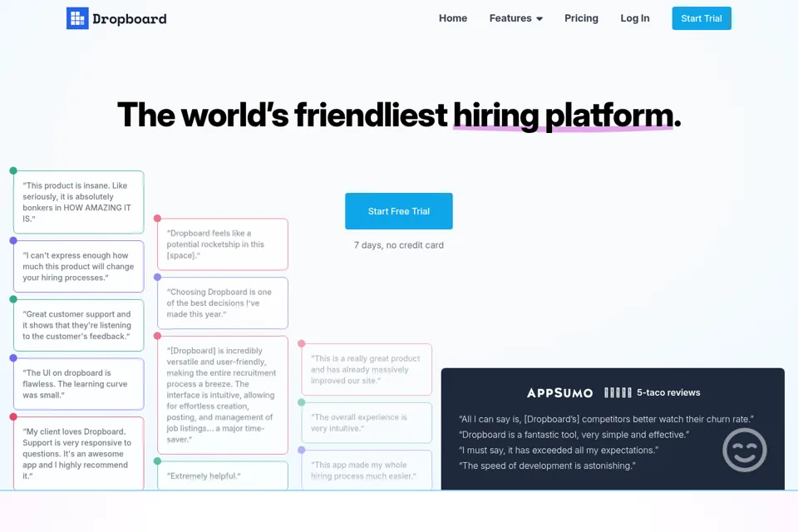Click the 'exceeded all my expectations' quote
Viewport: 798px width, 532px height.
[559, 450]
